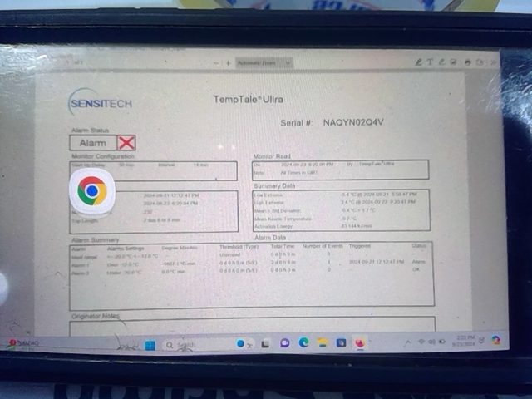Click the Summary Data heading
This screenshot has height=399, width=532.
tap(274, 186)
